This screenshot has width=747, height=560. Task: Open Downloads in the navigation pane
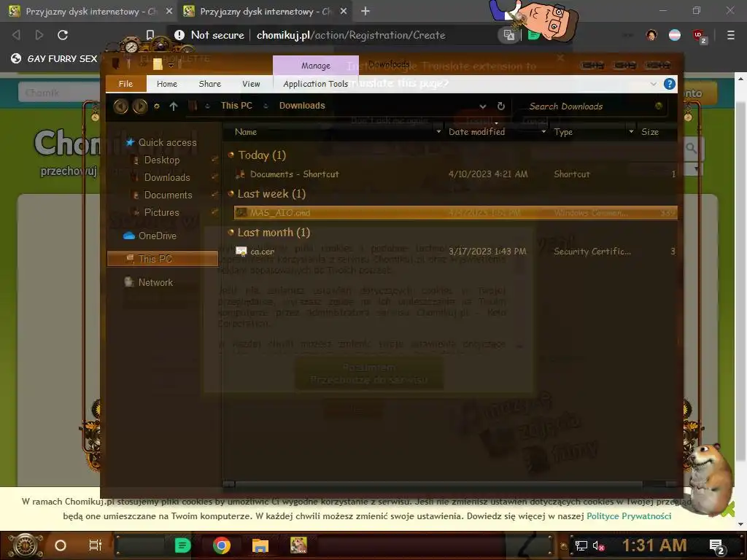tap(167, 178)
